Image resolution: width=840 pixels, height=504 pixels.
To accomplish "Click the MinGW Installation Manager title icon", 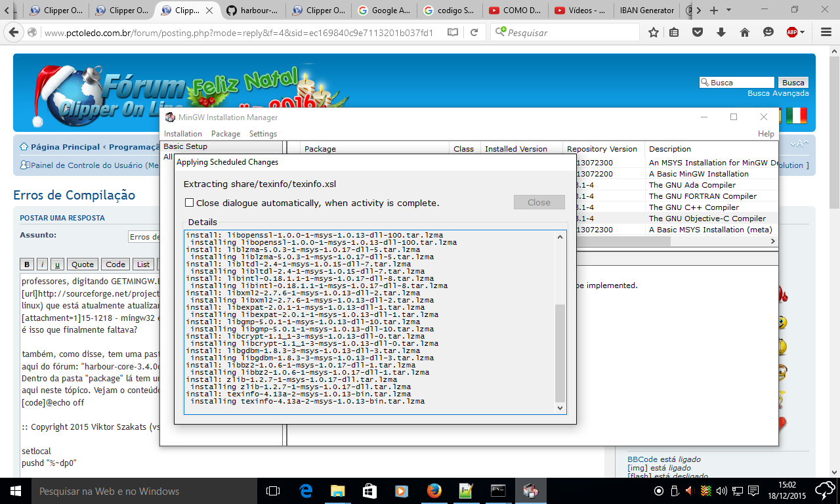I will (x=170, y=117).
